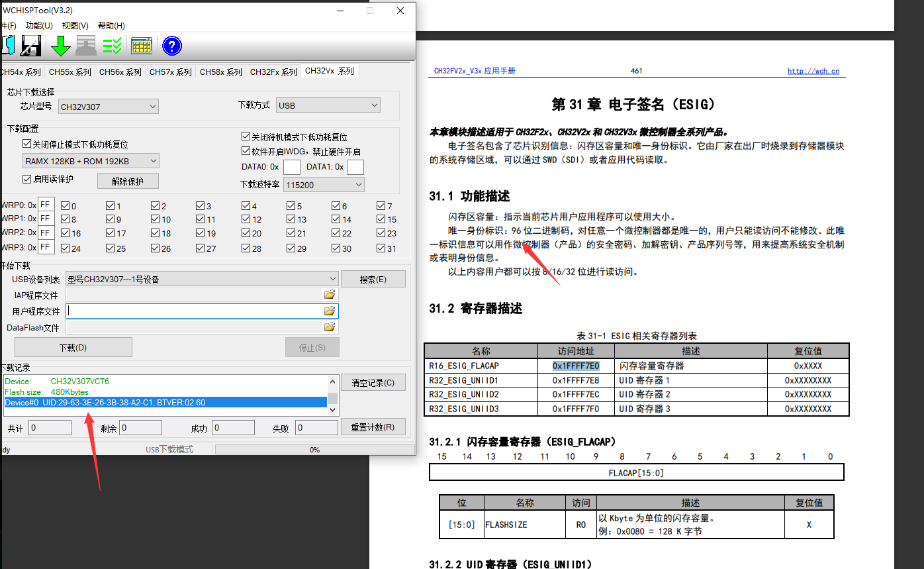This screenshot has width=924, height=569.
Task: Open the http://wch.cn link in manual
Action: (x=813, y=71)
